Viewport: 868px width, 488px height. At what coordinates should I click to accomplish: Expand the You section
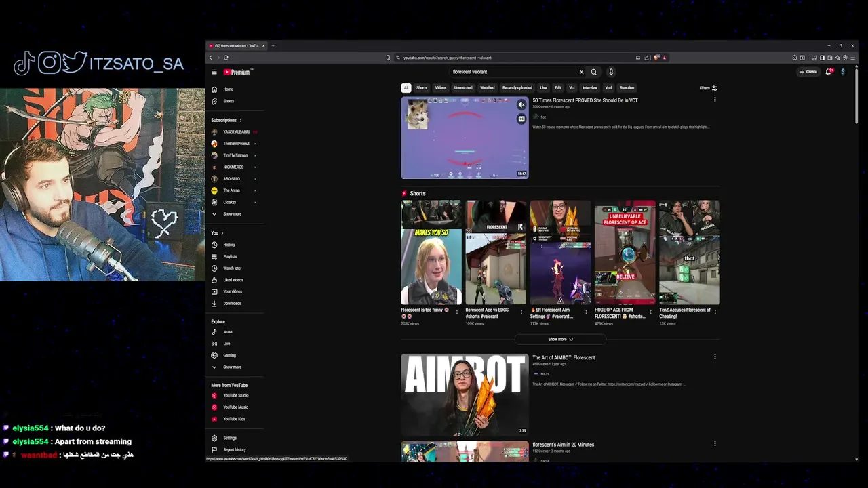217,233
